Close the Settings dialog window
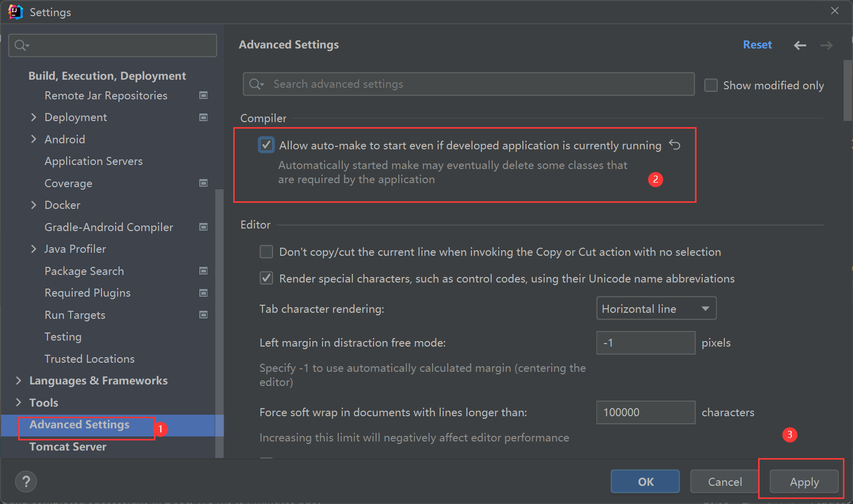This screenshot has width=853, height=504. [835, 11]
